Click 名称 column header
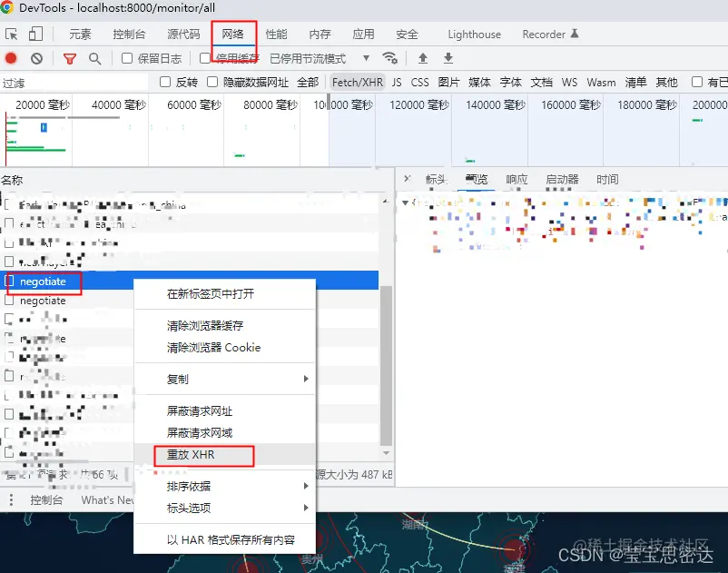Image resolution: width=728 pixels, height=573 pixels. 12,180
